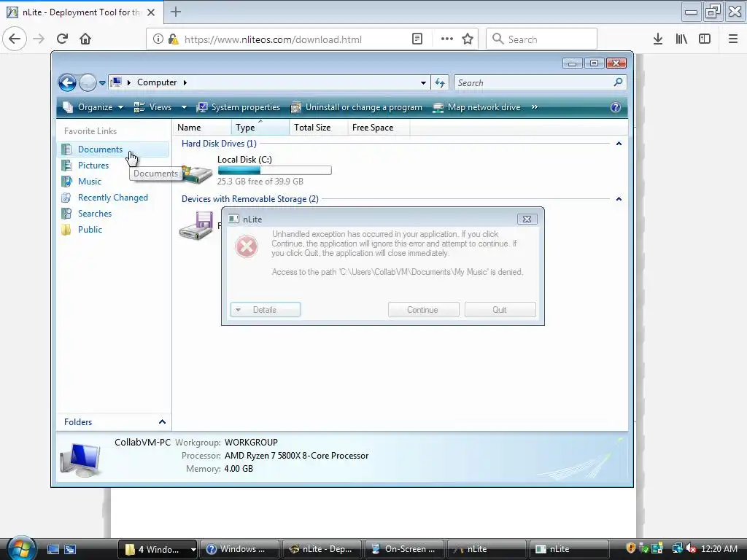The width and height of the screenshot is (747, 560).
Task: Open Explorer help icon
Action: pyautogui.click(x=616, y=107)
